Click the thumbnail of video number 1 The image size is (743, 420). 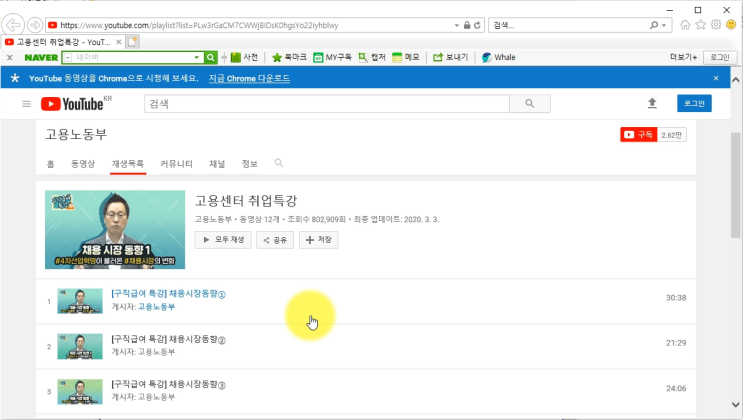(80, 301)
